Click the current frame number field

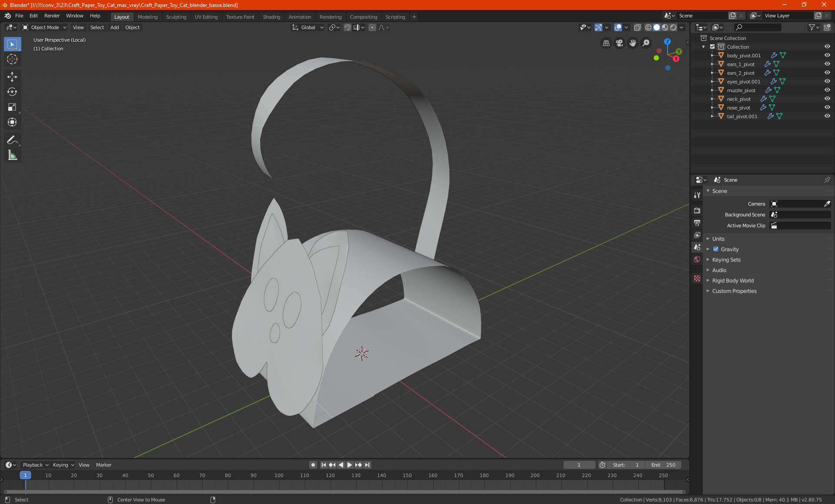coord(579,465)
